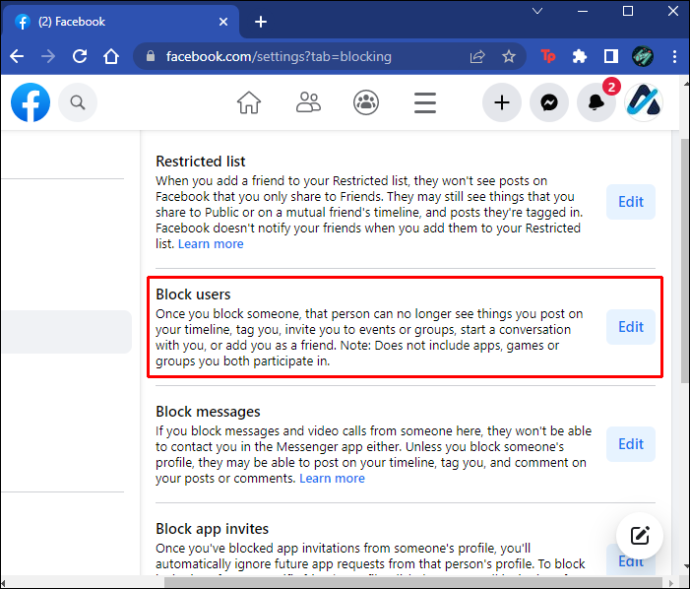The height and width of the screenshot is (589, 690).
Task: Share this page from address bar
Action: (x=477, y=56)
